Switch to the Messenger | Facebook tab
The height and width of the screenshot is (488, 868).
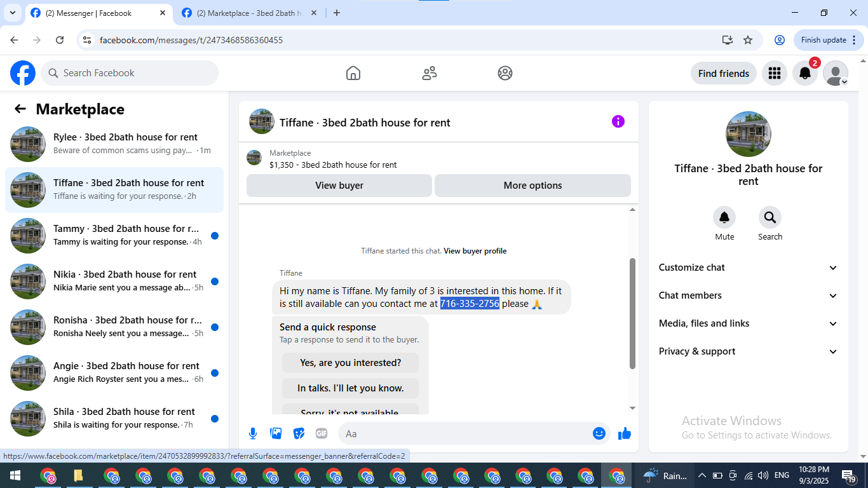(x=98, y=13)
